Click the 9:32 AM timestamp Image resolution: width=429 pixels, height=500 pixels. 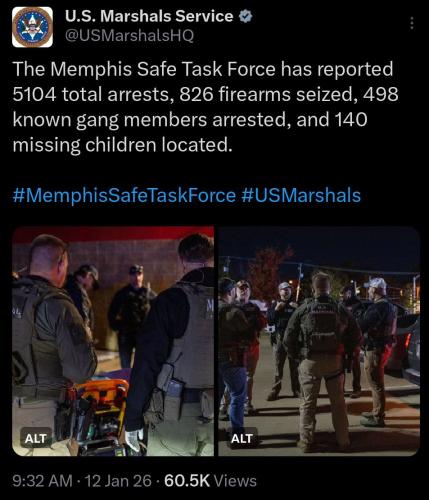[42, 481]
